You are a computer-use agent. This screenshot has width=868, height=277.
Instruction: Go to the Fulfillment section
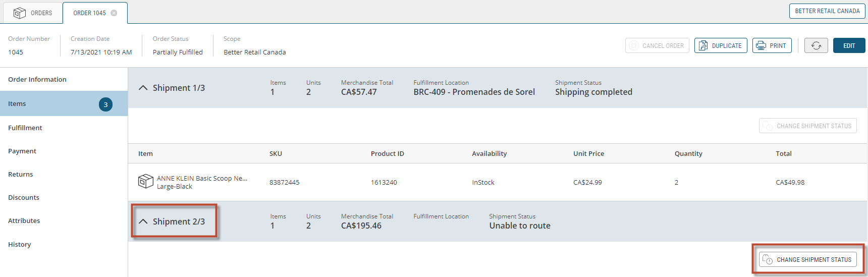[25, 128]
